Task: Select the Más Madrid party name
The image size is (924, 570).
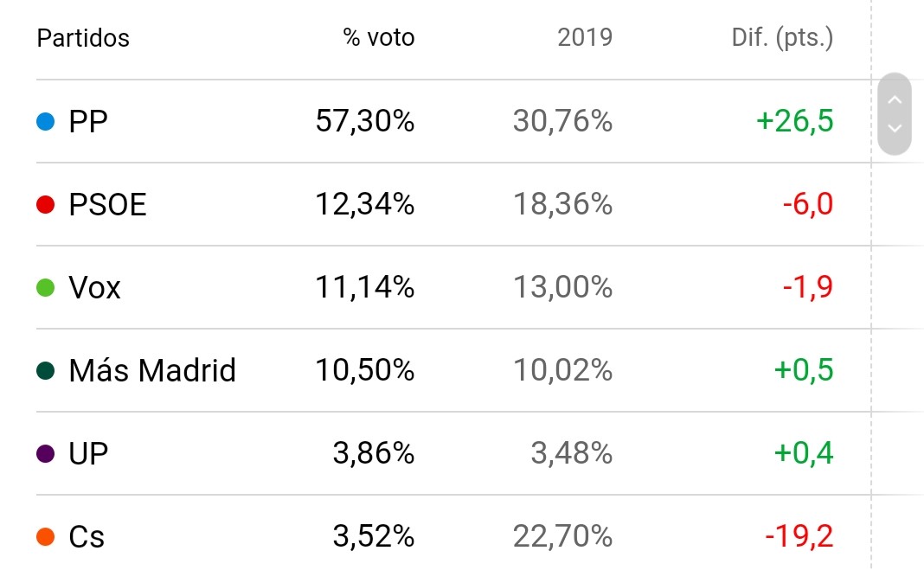Action: [x=152, y=371]
